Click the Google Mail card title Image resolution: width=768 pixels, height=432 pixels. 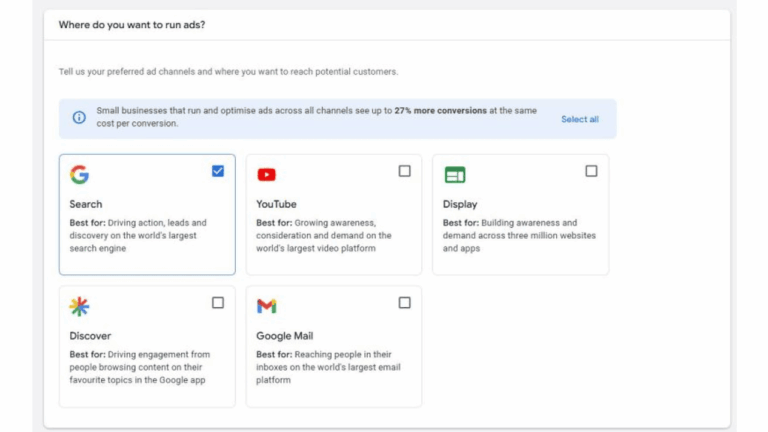(x=285, y=336)
